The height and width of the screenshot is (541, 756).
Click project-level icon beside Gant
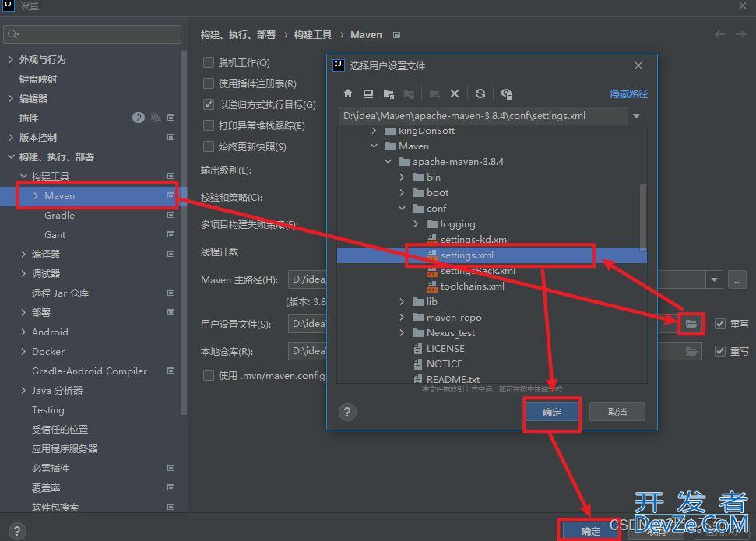171,234
